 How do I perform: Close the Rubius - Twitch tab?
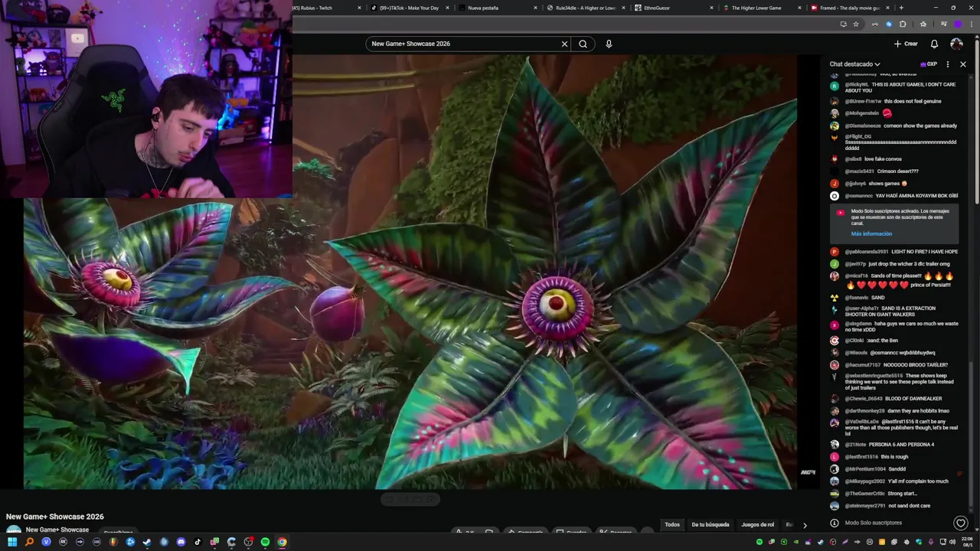click(x=359, y=8)
